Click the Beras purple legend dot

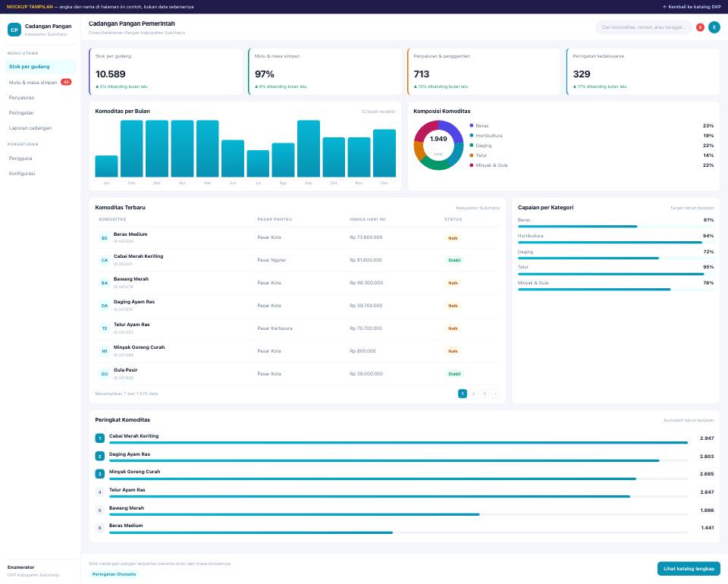[x=471, y=125]
